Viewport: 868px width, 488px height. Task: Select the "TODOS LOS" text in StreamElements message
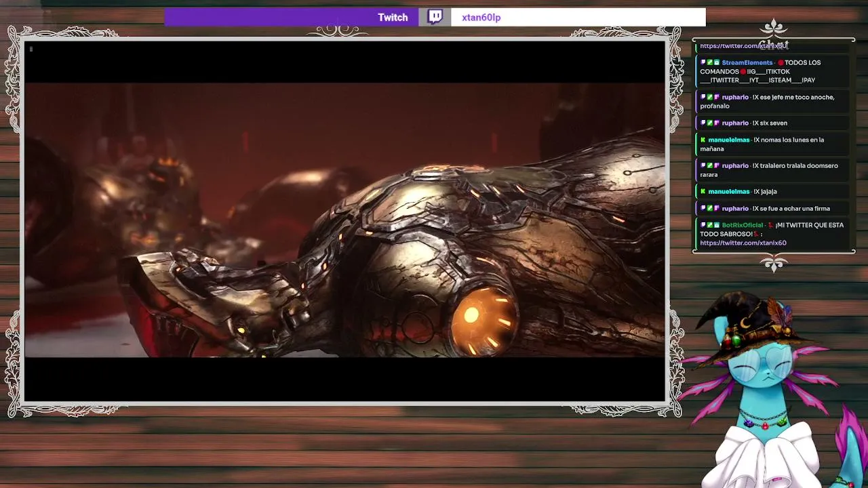pos(803,62)
